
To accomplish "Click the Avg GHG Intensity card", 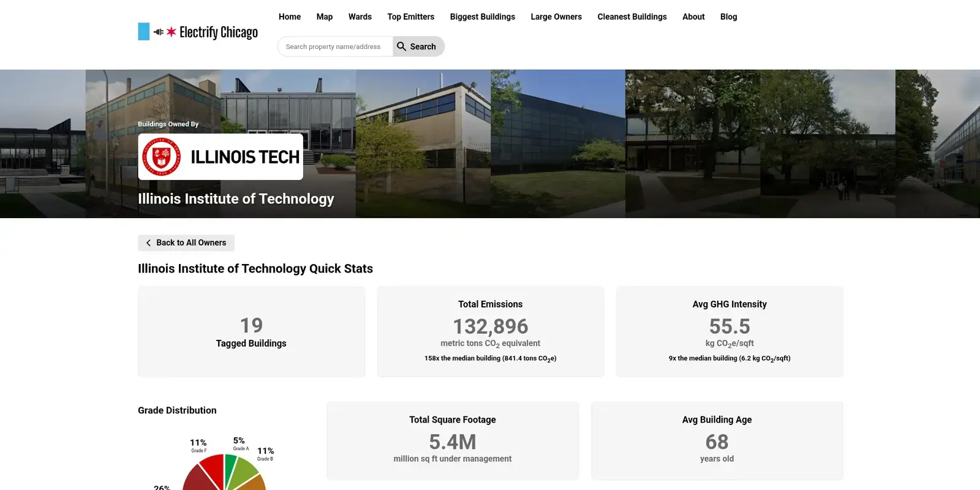I will [x=729, y=331].
